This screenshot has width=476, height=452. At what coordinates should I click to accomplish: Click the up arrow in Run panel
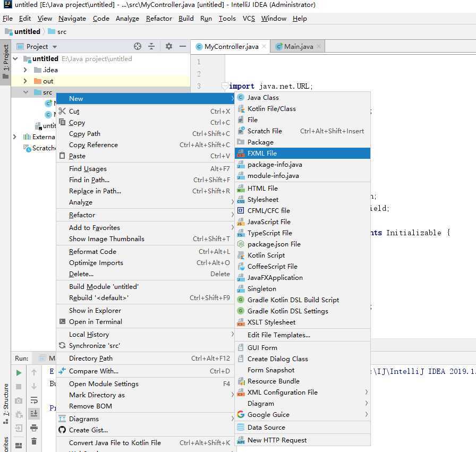(x=34, y=372)
